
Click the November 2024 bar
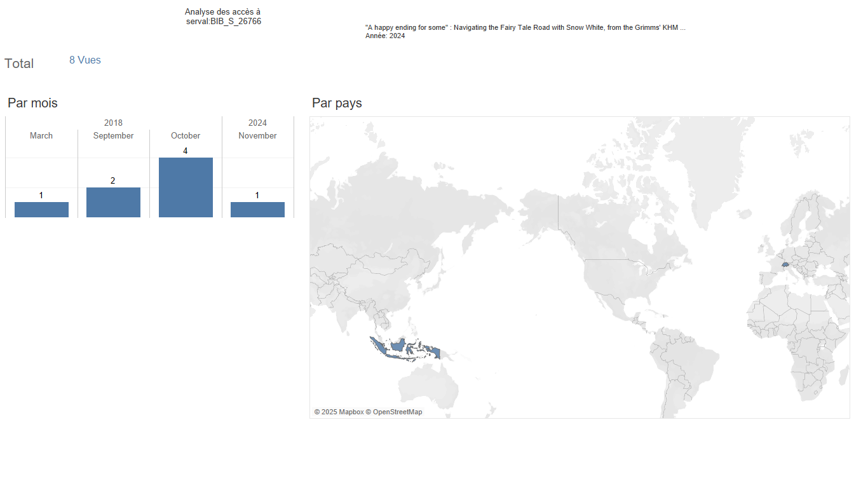(x=257, y=210)
